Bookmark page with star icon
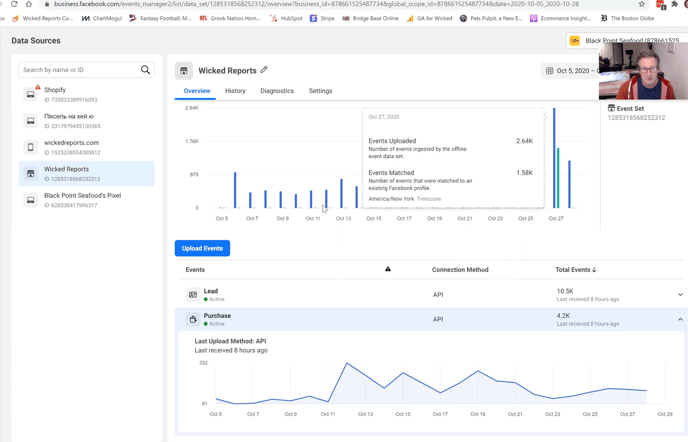Viewport: 688px width, 442px height. tap(642, 4)
